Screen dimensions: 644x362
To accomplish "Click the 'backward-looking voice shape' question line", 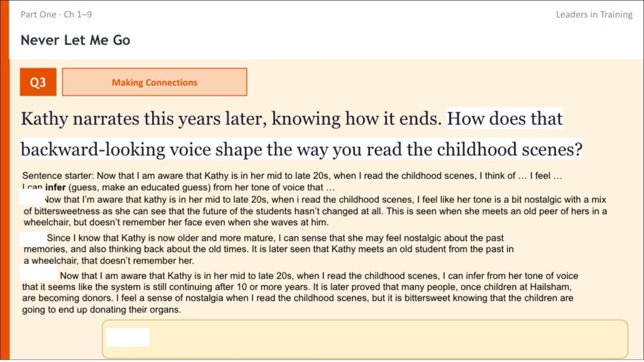I will click(302, 150).
